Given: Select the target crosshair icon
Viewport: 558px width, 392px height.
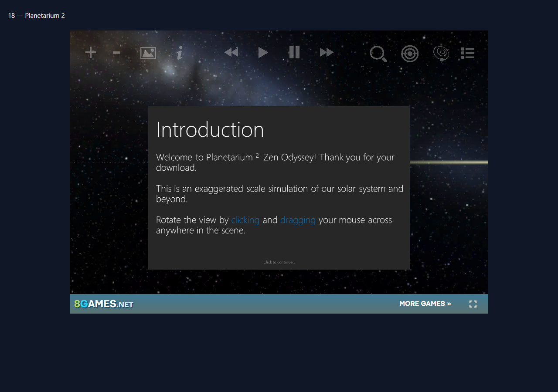Looking at the screenshot, I should point(410,54).
